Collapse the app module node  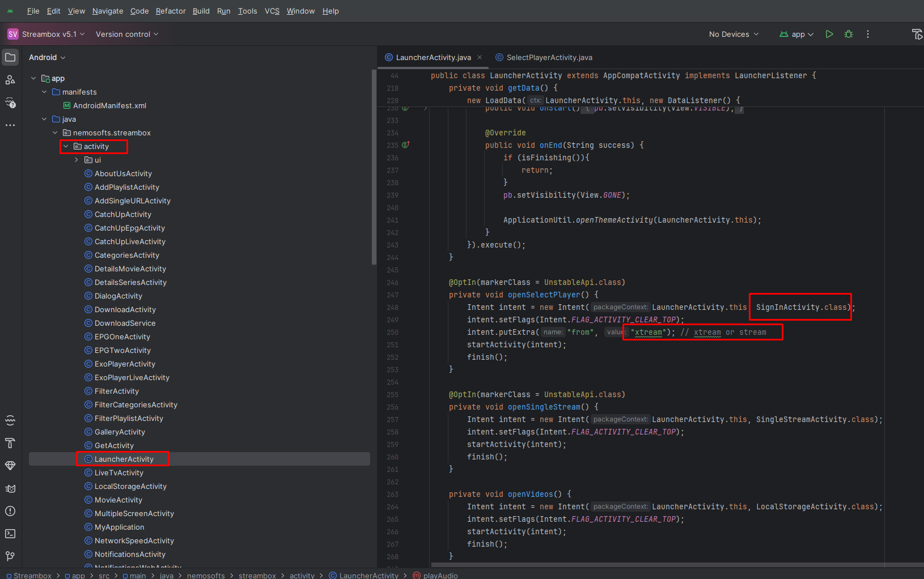pos(33,78)
